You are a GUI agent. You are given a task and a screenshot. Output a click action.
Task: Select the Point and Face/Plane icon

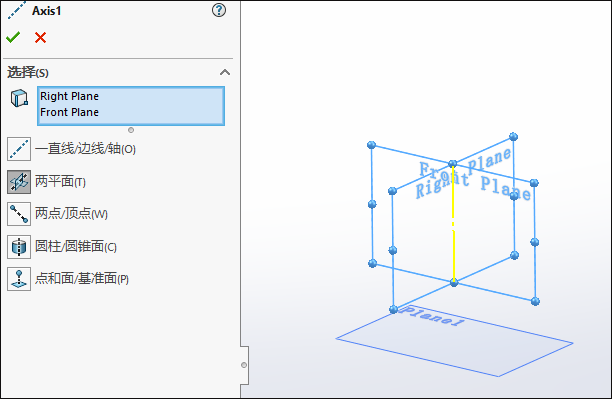click(x=19, y=279)
